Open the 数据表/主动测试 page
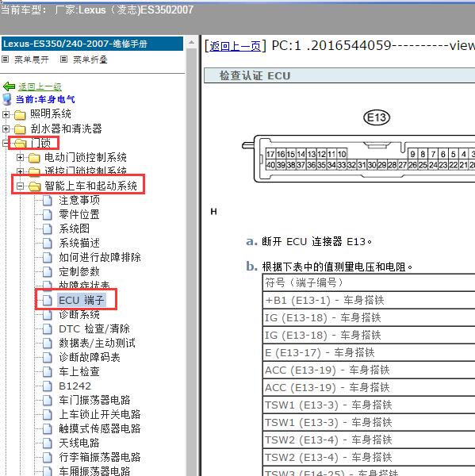This screenshot has height=476, width=475. (97, 343)
